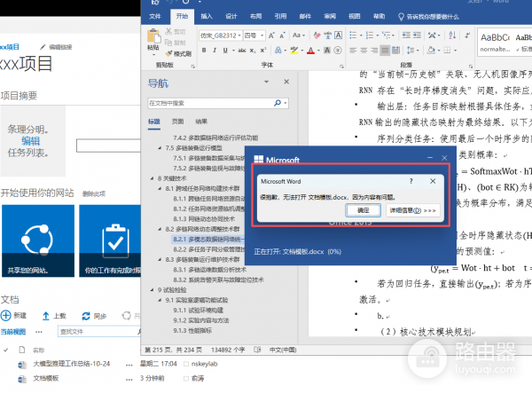Switch to the 插入 Insert tab
The height and width of the screenshot is (394, 532).
(207, 16)
